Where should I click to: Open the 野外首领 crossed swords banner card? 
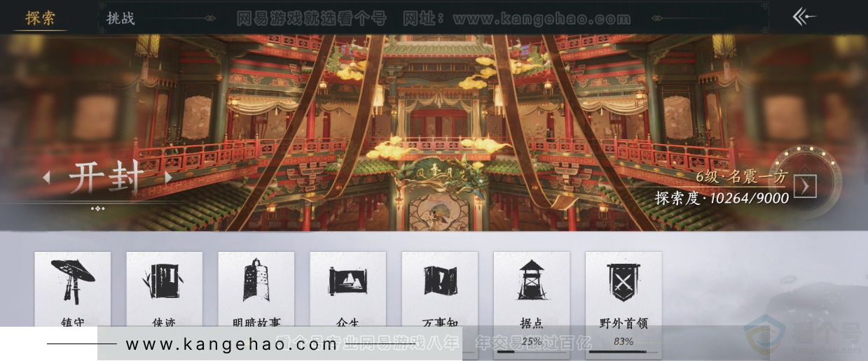[624, 304]
